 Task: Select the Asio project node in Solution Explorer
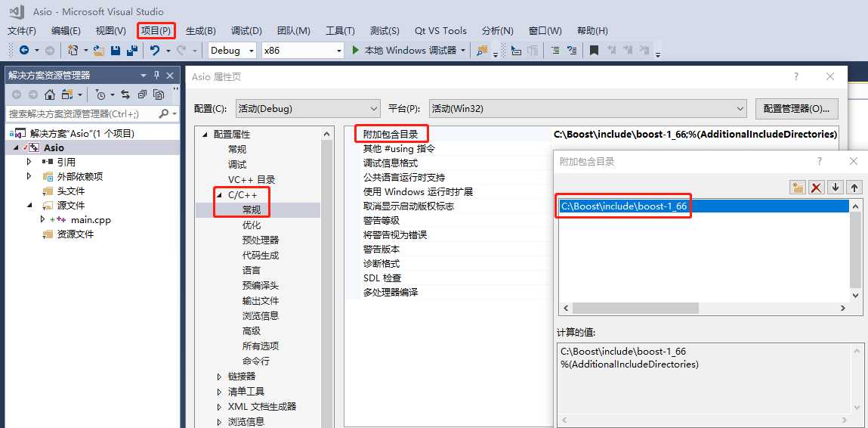54,147
